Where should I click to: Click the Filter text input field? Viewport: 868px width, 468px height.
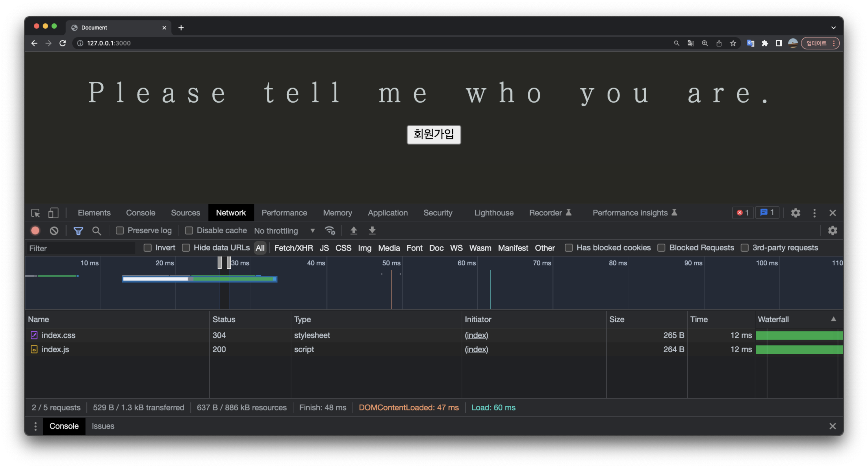[81, 248]
